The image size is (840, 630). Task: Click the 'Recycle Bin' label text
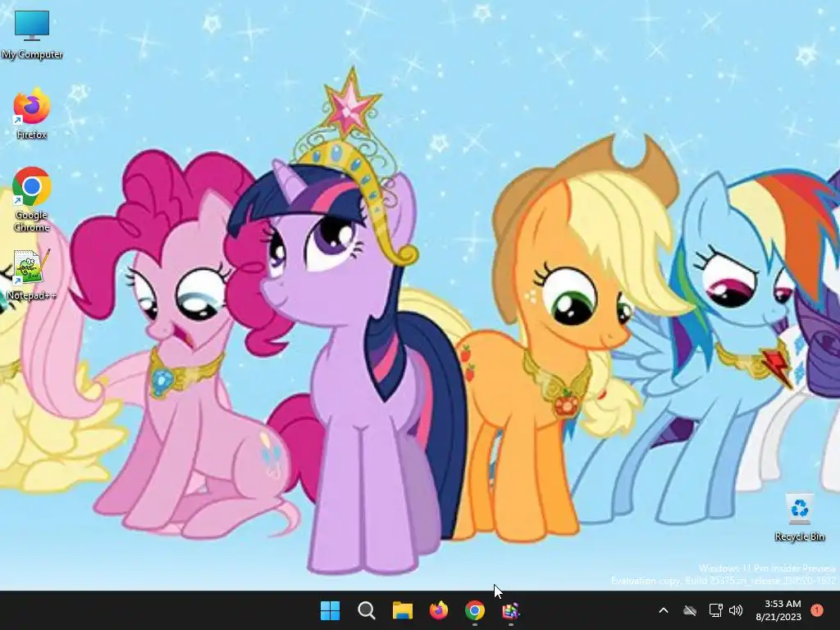point(799,536)
